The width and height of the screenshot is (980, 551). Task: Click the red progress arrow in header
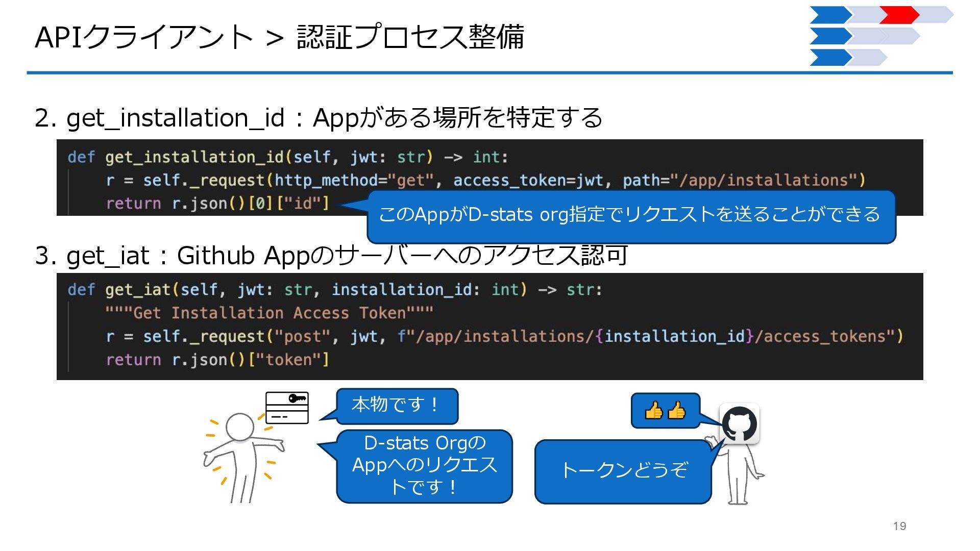pyautogui.click(x=898, y=15)
